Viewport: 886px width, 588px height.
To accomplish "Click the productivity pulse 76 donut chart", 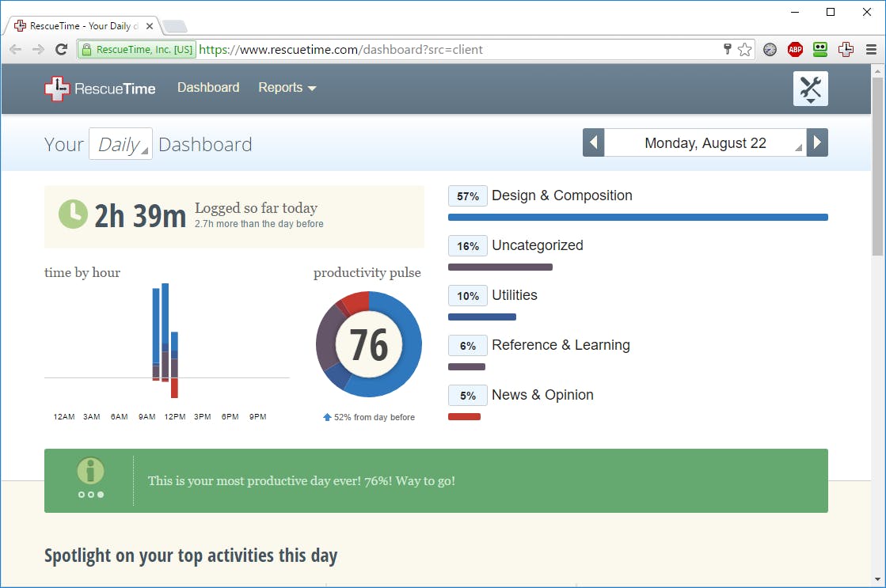I will click(368, 344).
